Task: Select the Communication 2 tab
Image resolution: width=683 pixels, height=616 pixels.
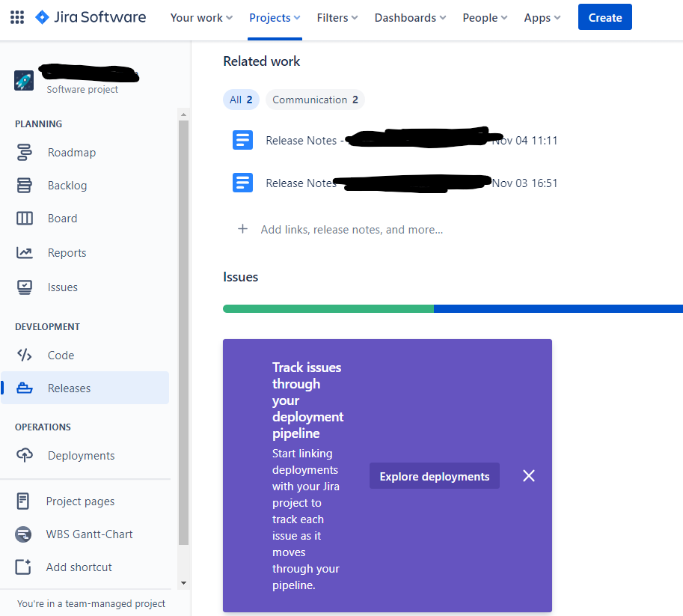Action: [x=315, y=100]
